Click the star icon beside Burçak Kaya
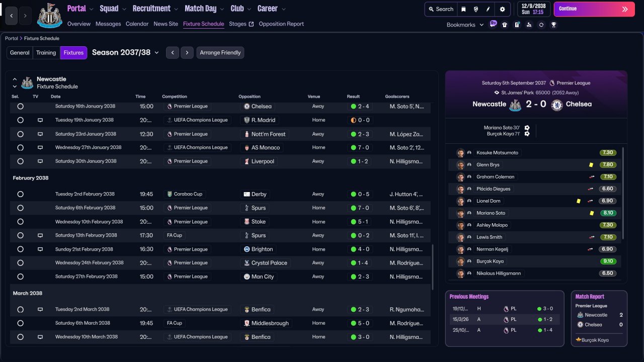This screenshot has height=362, width=644. point(579,340)
